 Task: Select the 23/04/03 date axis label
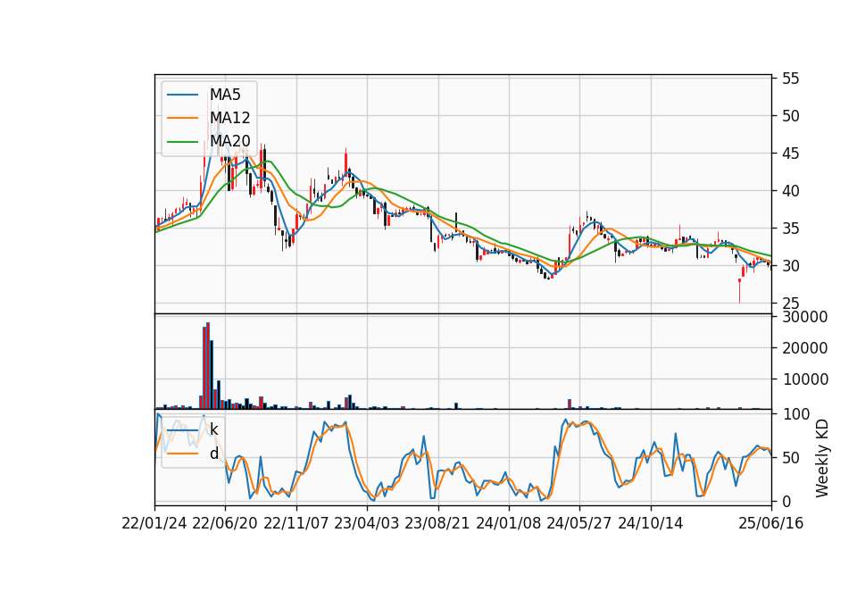tap(366, 523)
